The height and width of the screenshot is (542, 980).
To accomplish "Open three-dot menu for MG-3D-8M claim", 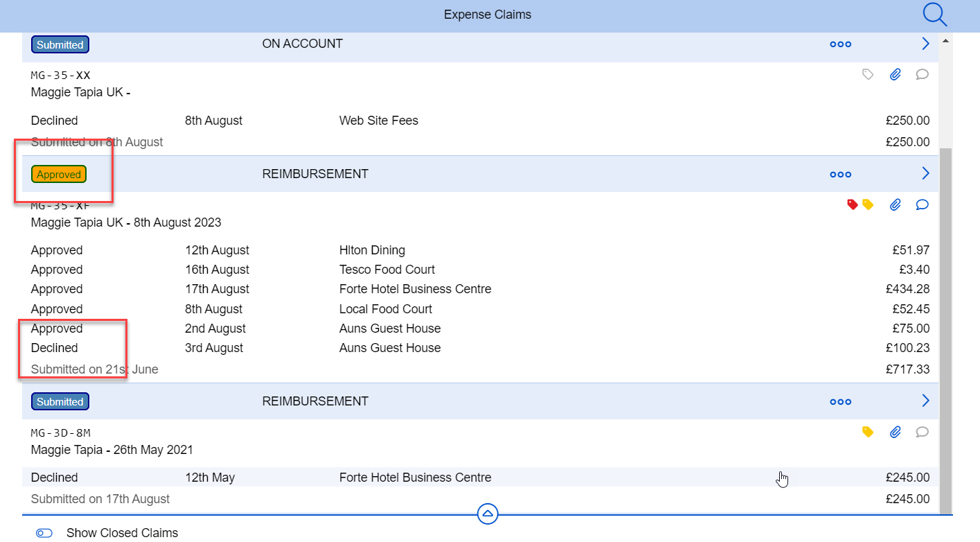I will pyautogui.click(x=840, y=402).
